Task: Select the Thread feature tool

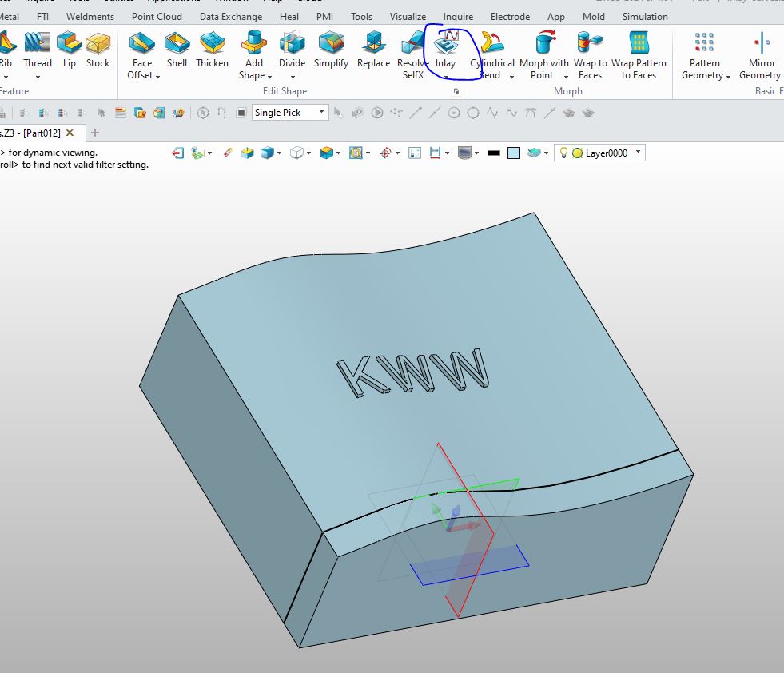Action: point(38,49)
